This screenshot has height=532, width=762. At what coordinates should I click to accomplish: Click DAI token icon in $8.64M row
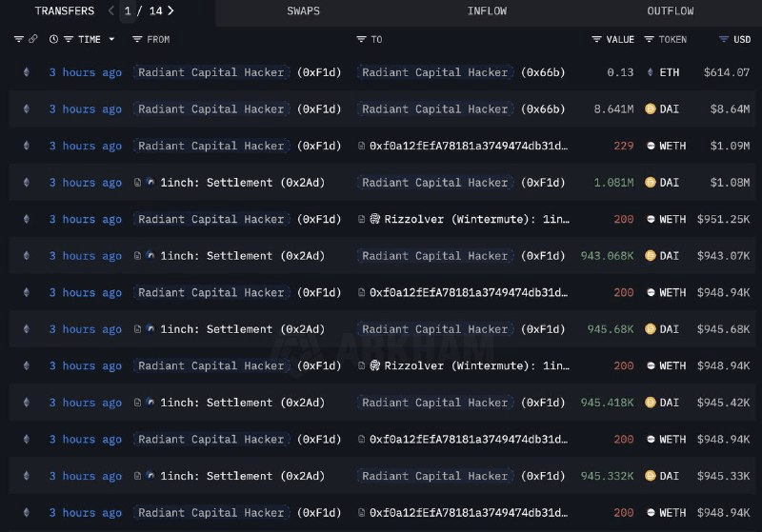[651, 108]
